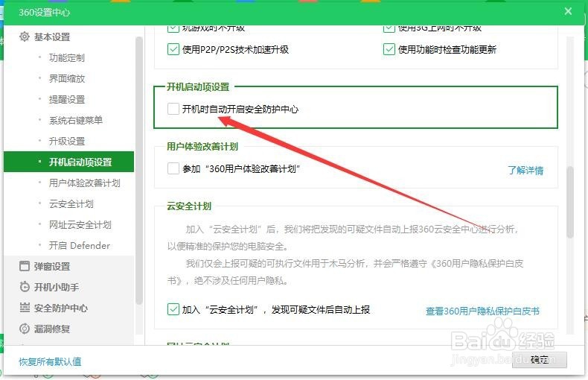Uncheck 使用功能时检查功能更新 checkbox
This screenshot has width=588, height=380.
389,49
